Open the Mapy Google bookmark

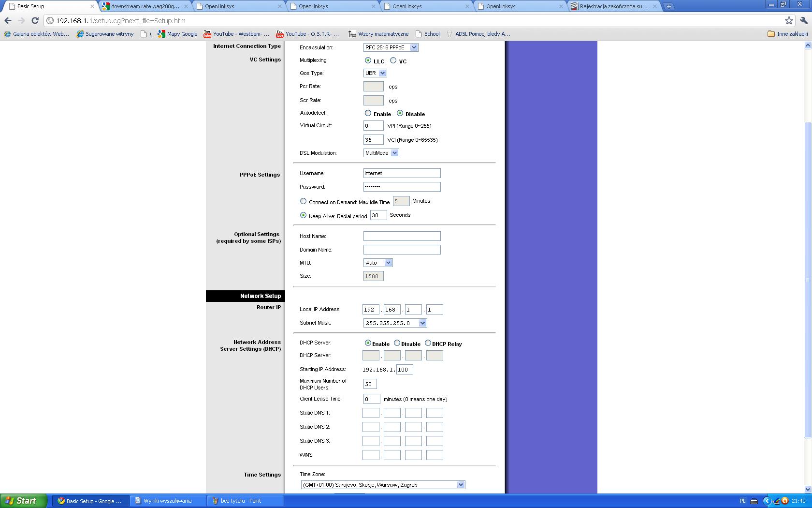(177, 34)
